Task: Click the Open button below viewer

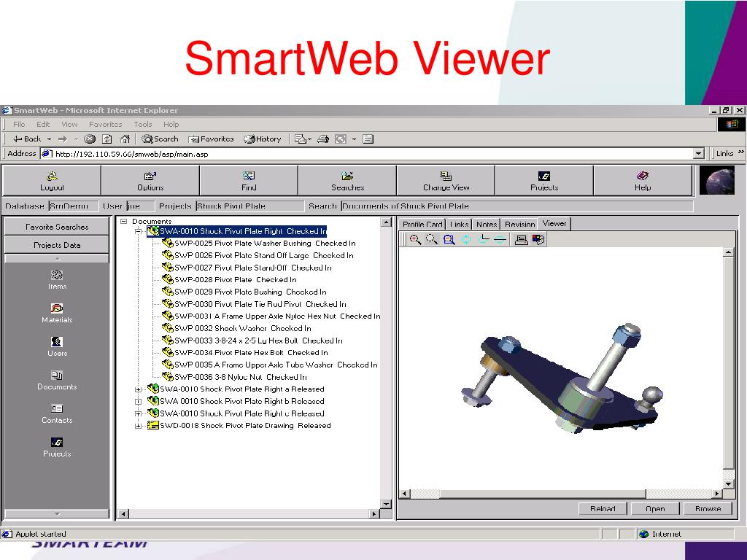Action: click(655, 508)
